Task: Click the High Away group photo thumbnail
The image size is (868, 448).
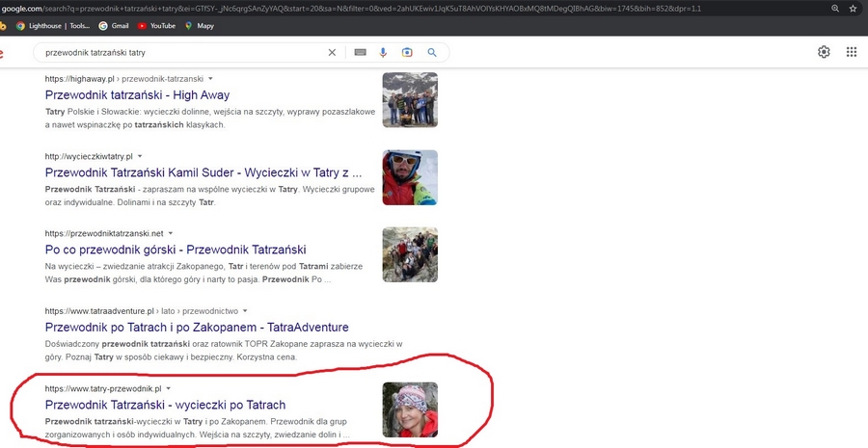Action: (x=410, y=99)
